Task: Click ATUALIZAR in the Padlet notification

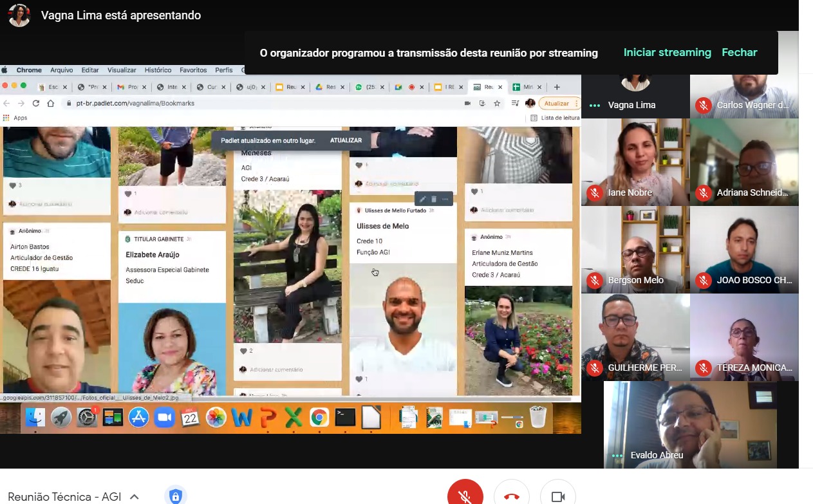Action: [x=346, y=140]
